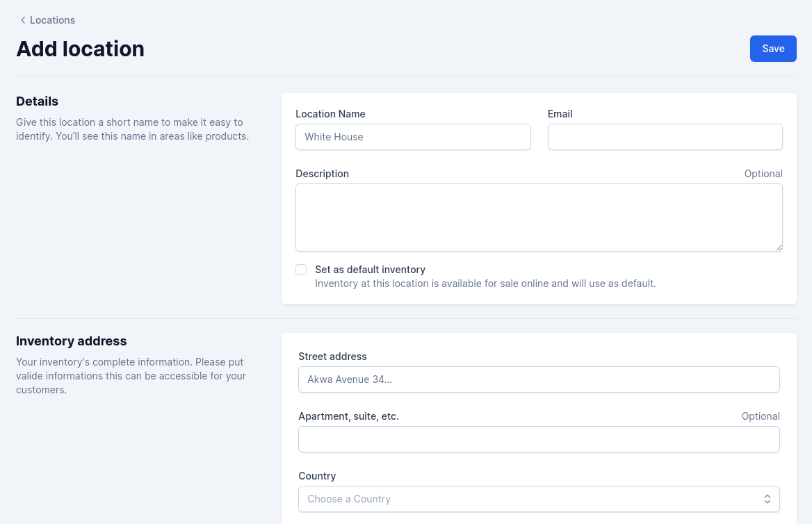
Task: Enable Set as default inventory checkbox
Action: click(x=301, y=270)
